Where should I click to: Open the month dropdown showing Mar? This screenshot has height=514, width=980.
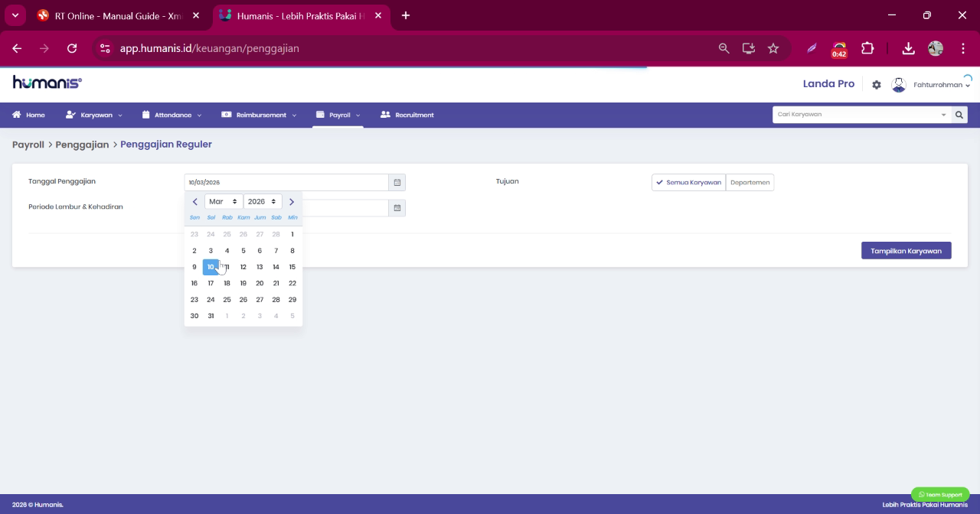pyautogui.click(x=224, y=202)
